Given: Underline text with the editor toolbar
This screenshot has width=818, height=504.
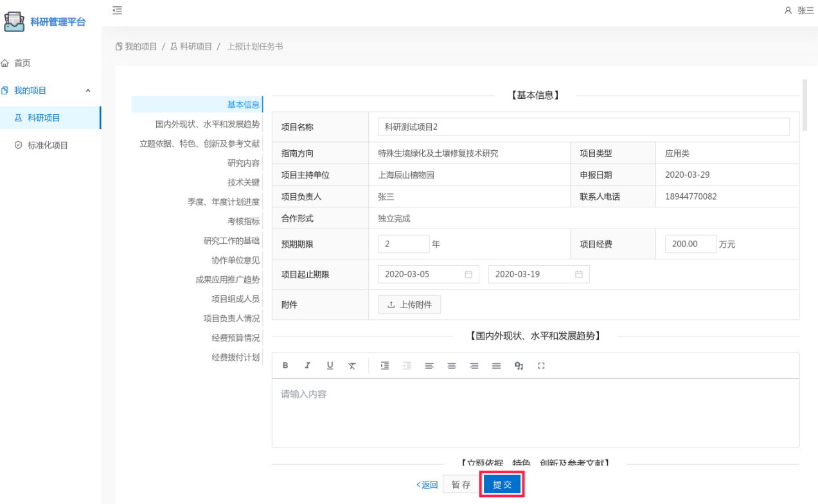Looking at the screenshot, I should click(x=330, y=366).
